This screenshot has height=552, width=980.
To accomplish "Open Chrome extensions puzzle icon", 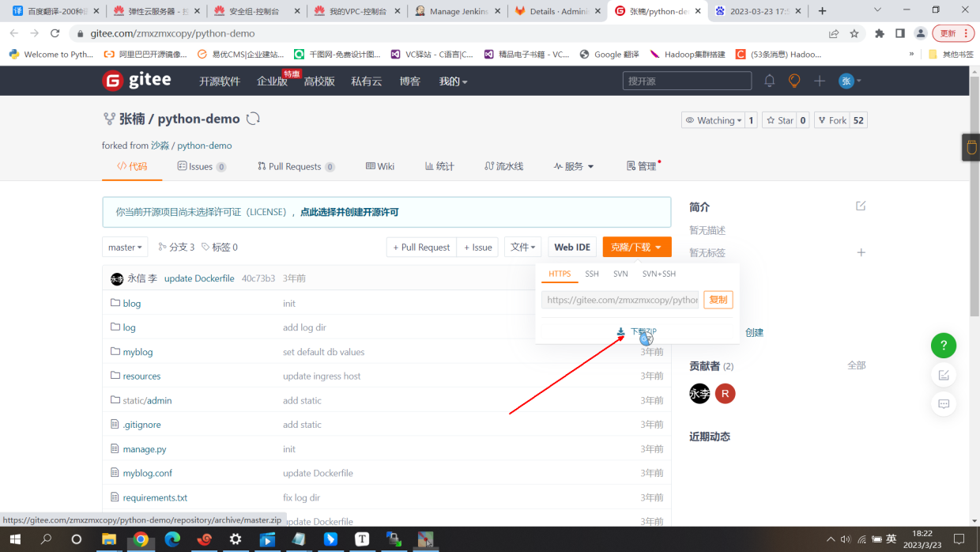I will [880, 33].
